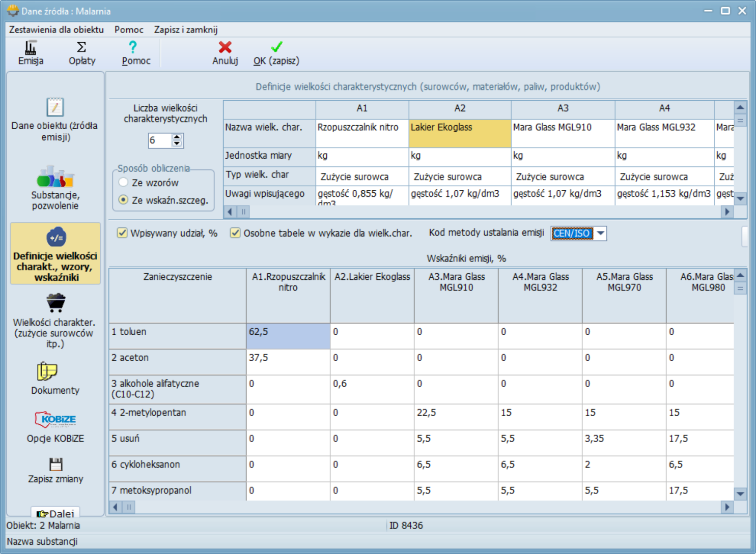The image size is (756, 554).
Task: Open the CEN/ISO method code dropdown
Action: [601, 234]
